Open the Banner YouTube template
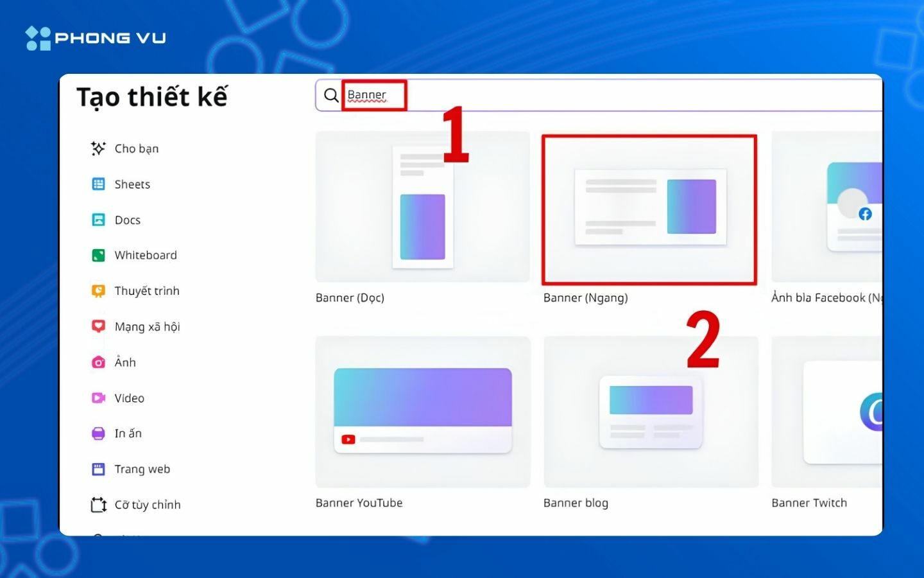Image resolution: width=924 pixels, height=578 pixels. (422, 412)
